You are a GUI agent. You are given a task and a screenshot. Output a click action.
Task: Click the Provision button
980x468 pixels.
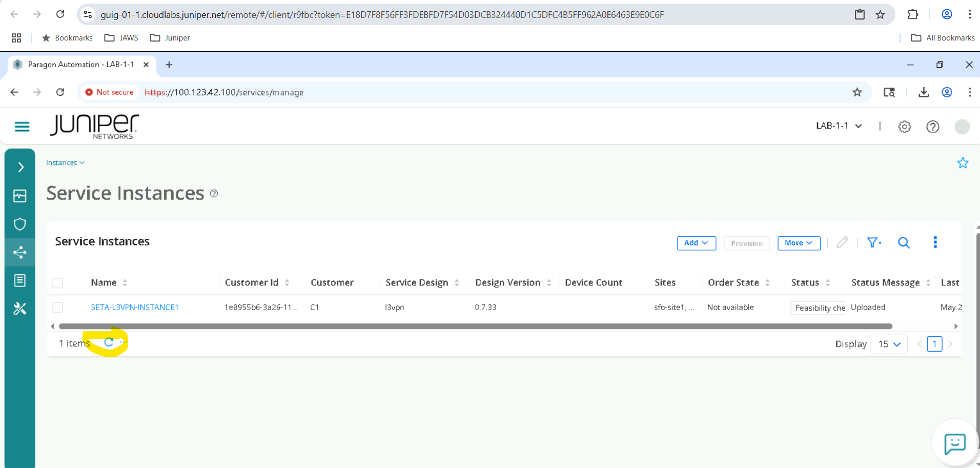click(x=746, y=243)
